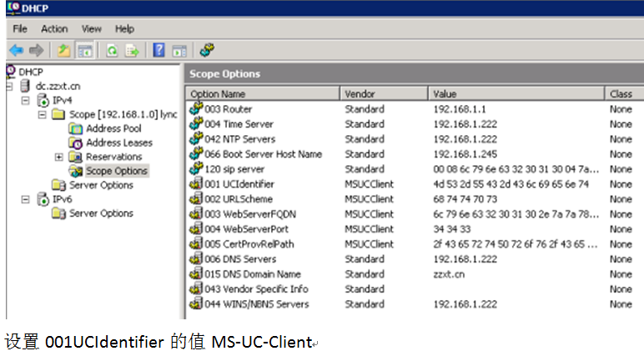Image resolution: width=644 pixels, height=361 pixels.
Task: Click the configure options gear toolbar icon
Action: pos(207,50)
